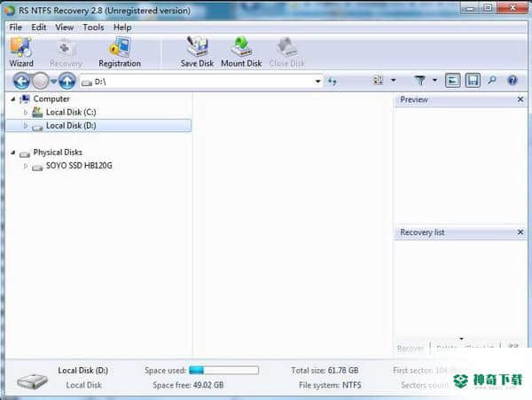The height and width of the screenshot is (400, 532).
Task: Click the view mode icon
Action: [x=378, y=81]
